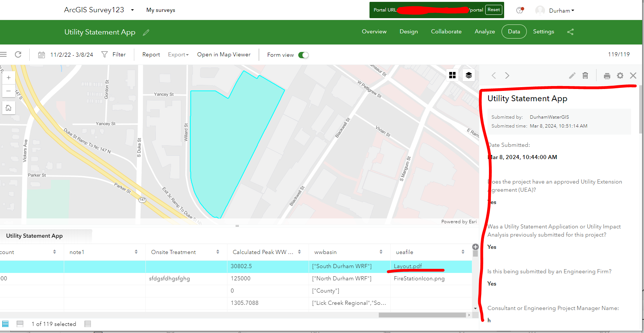Expand the Export dropdown
The image size is (644, 333).
click(178, 55)
